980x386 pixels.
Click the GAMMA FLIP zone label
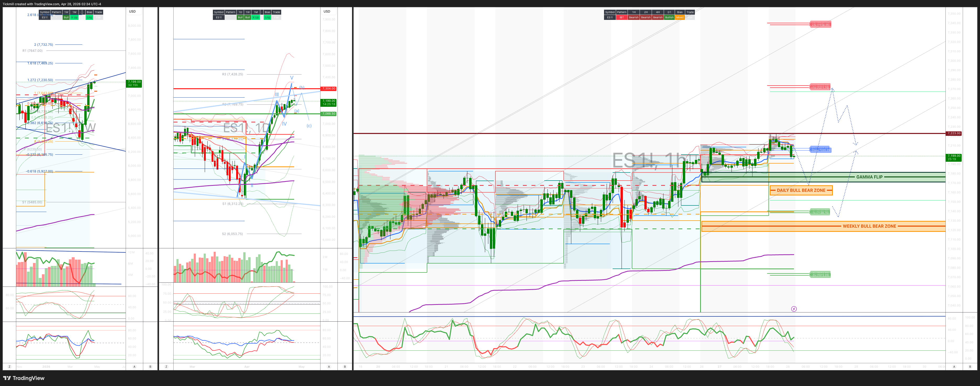pyautogui.click(x=869, y=177)
